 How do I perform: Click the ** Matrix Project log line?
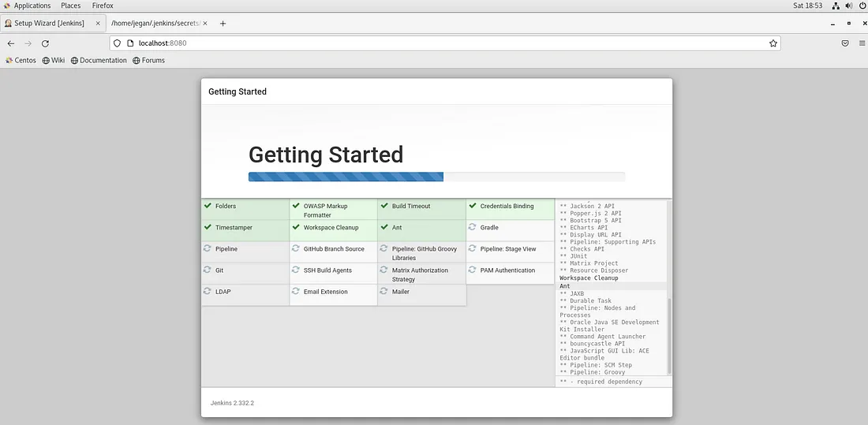[x=589, y=263]
